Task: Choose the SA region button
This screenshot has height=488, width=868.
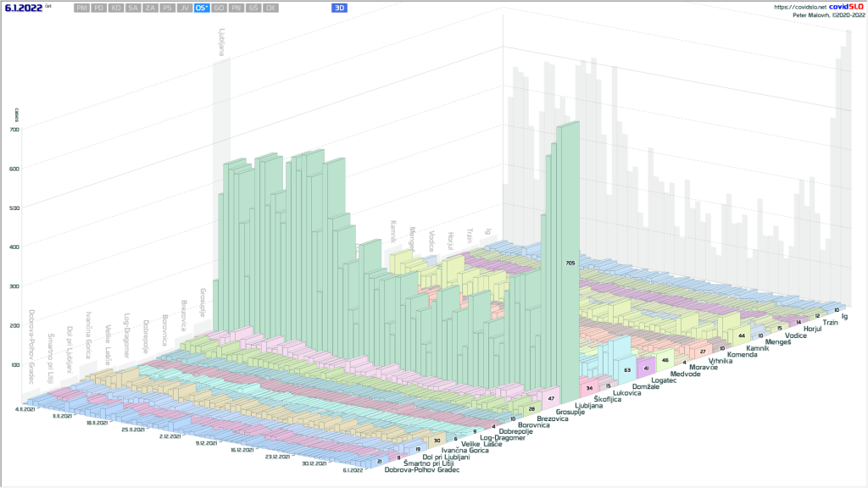Action: pos(133,8)
